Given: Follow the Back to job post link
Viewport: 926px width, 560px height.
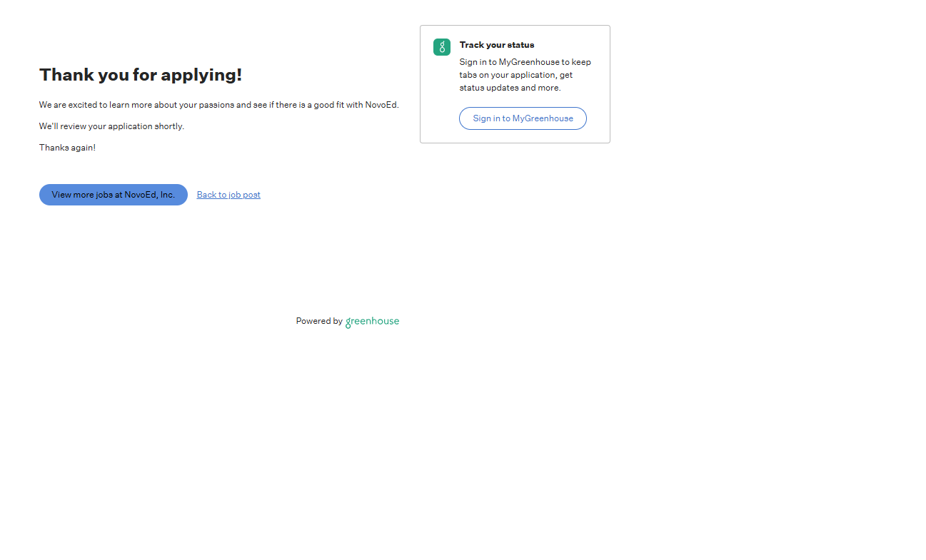Looking at the screenshot, I should (x=228, y=195).
